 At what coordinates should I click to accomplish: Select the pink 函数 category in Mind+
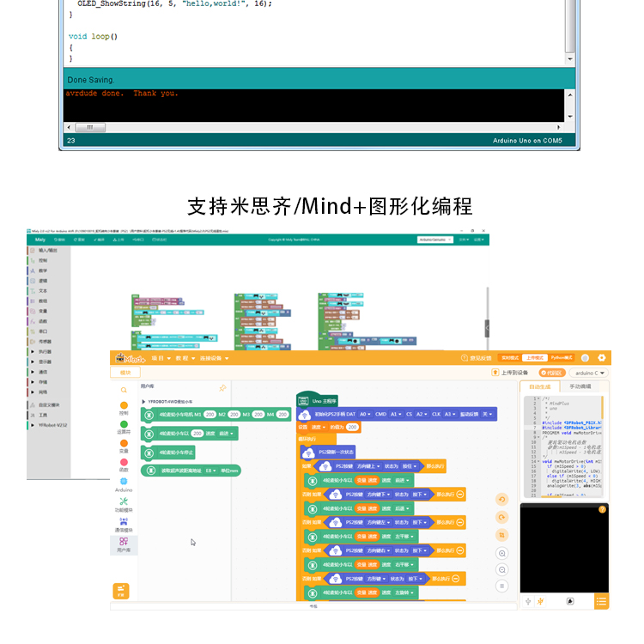[x=124, y=465]
